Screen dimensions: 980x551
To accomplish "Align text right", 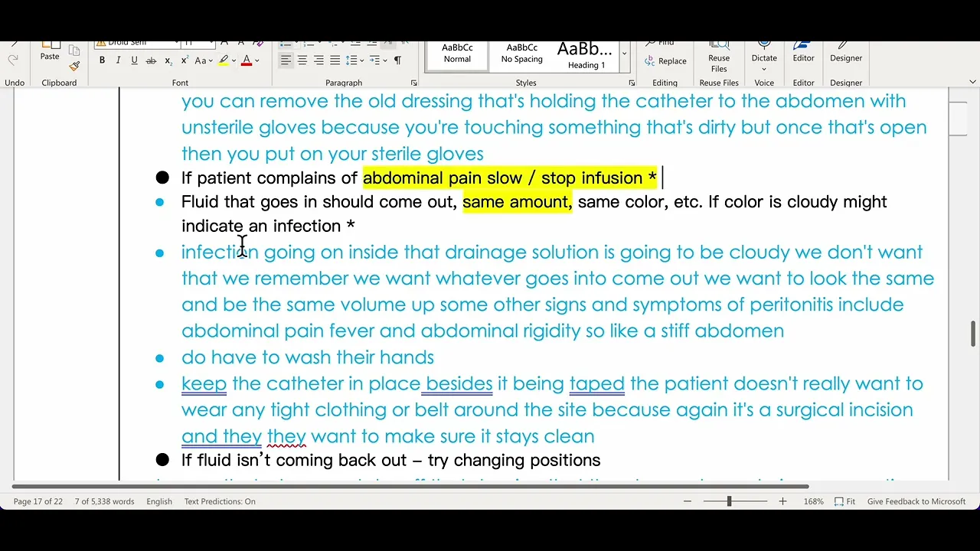I will pos(318,60).
